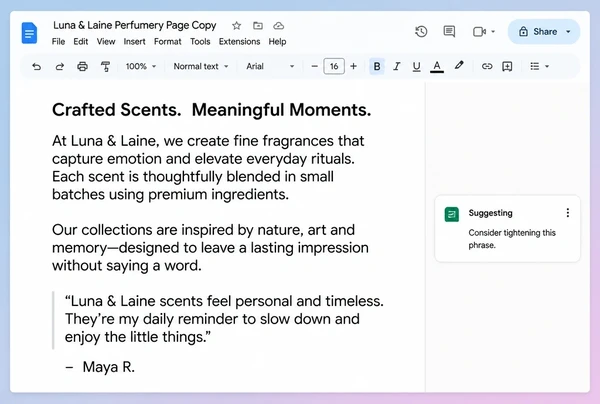Open the File menu
Screen dimensions: 600x404
[x=58, y=41]
